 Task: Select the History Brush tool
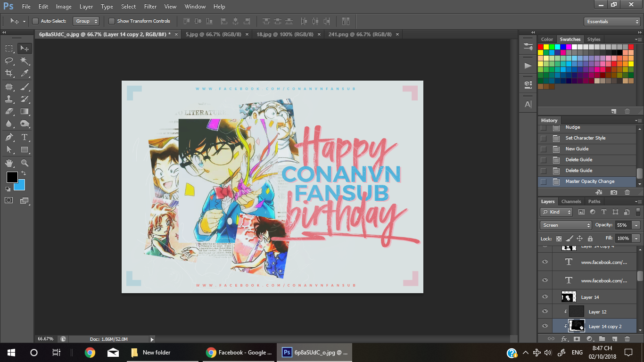[x=25, y=99]
